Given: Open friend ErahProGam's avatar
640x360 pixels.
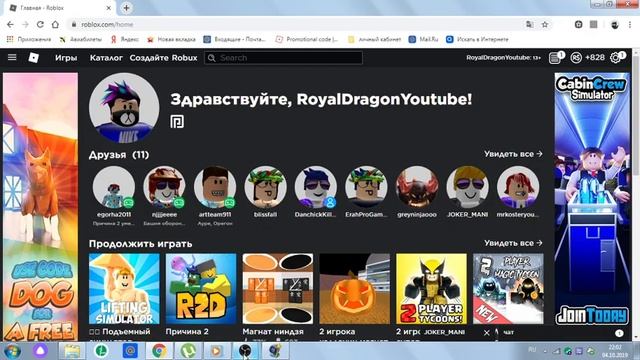Looking at the screenshot, I should 366,187.
